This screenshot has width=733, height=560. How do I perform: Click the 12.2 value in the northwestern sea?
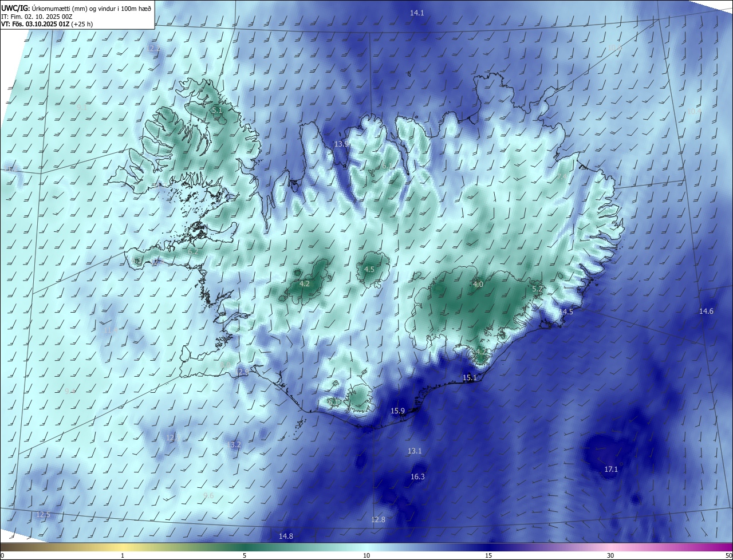click(153, 48)
